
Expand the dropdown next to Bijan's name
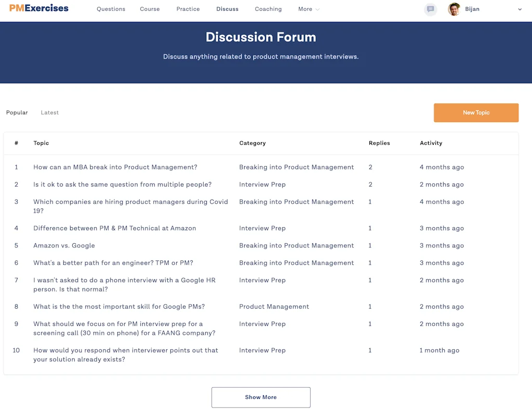pyautogui.click(x=520, y=9)
